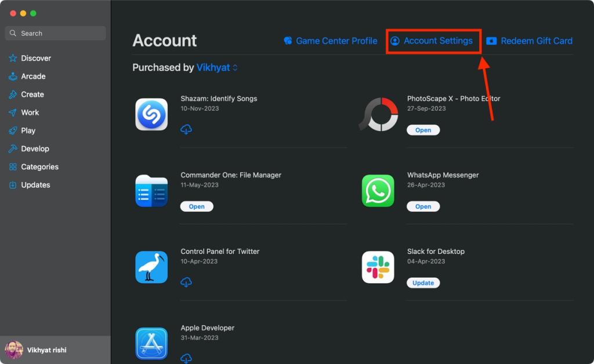Screen dimensions: 594x364
Task: Click Commander One: File Manager title
Action: coord(231,175)
